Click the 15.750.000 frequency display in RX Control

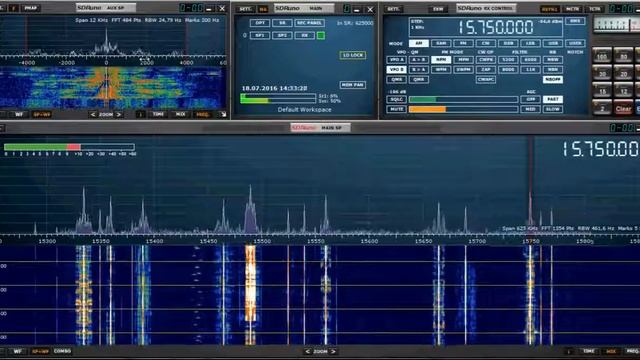pyautogui.click(x=496, y=28)
